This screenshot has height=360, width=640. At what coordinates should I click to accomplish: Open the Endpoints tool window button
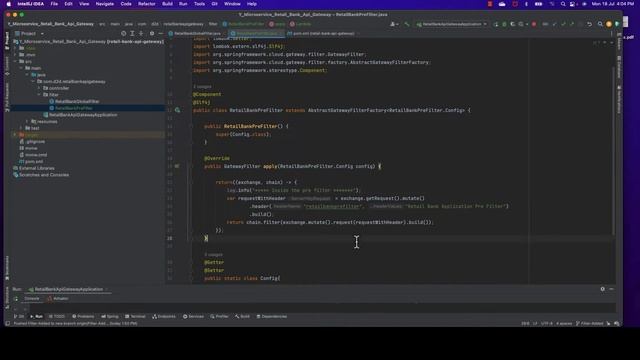click(x=164, y=316)
